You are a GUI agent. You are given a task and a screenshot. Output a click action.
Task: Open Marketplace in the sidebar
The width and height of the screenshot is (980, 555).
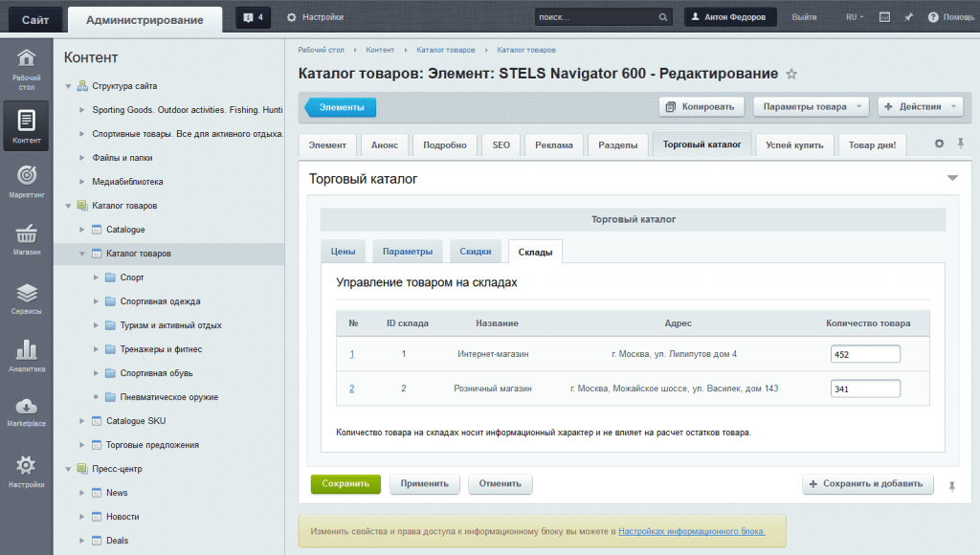pos(26,411)
